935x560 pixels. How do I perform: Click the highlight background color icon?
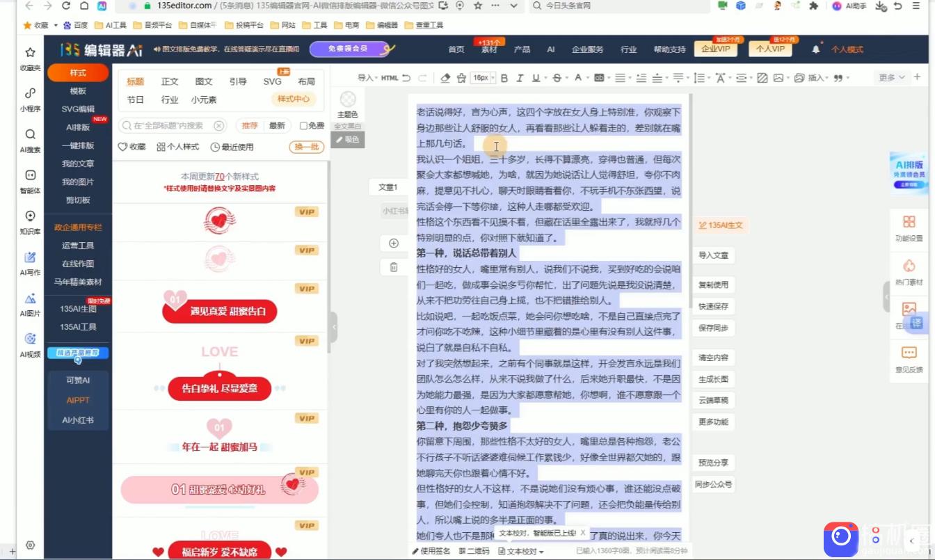pos(598,78)
